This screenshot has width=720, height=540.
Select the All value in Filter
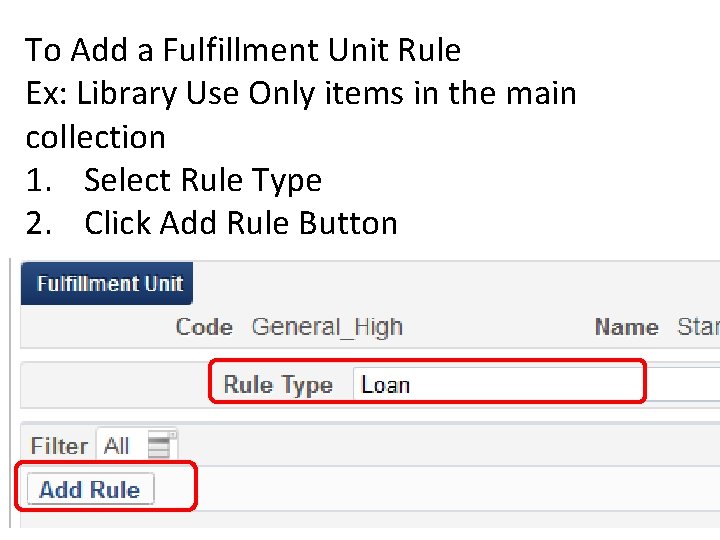click(118, 445)
